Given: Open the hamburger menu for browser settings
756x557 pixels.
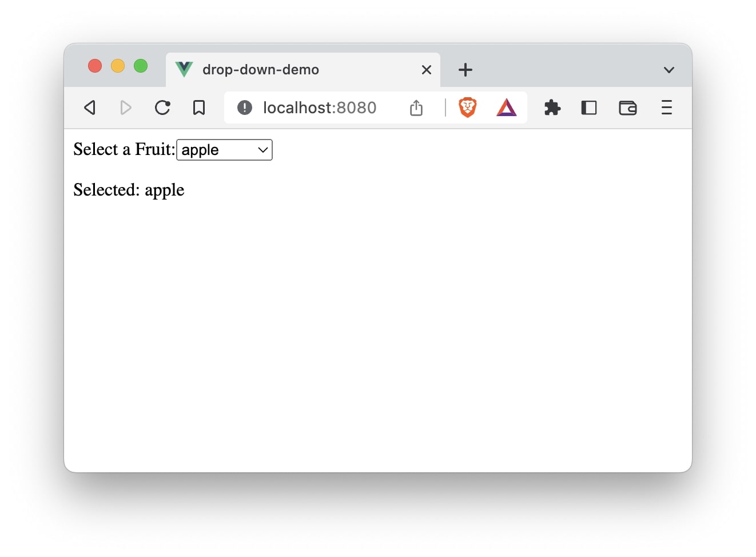Looking at the screenshot, I should click(666, 108).
